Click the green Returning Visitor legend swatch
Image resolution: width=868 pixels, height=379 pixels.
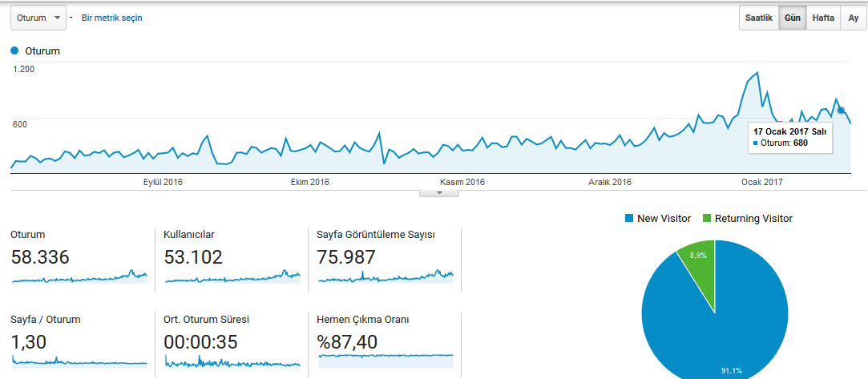click(x=706, y=219)
